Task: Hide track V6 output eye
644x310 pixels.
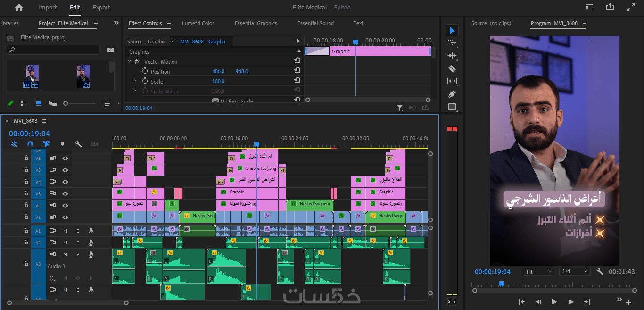Action: [66, 158]
